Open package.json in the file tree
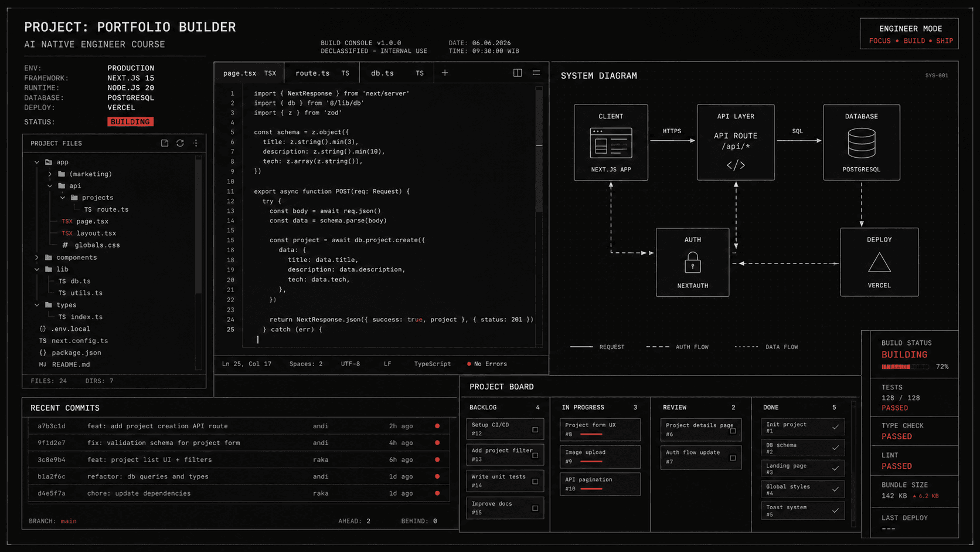The image size is (980, 552). click(70, 353)
